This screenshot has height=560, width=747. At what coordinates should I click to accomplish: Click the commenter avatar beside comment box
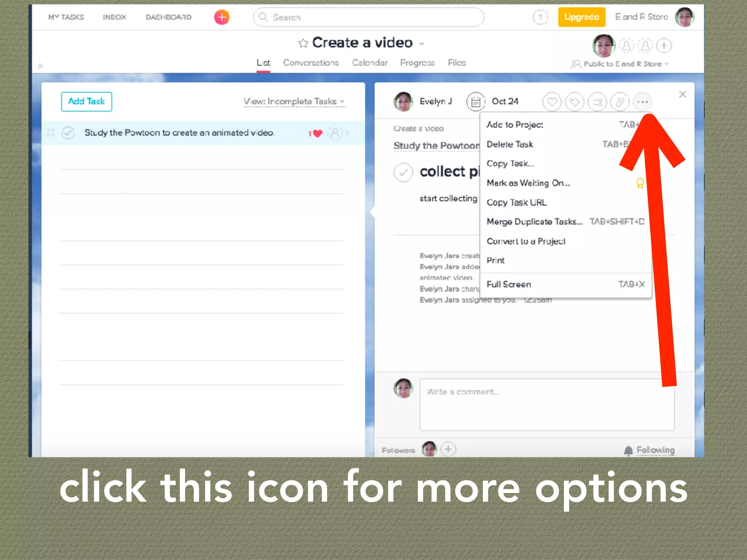click(403, 388)
